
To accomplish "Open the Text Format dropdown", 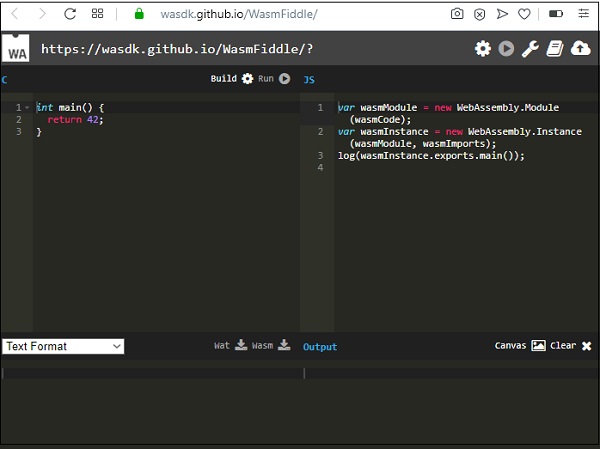I will point(63,346).
